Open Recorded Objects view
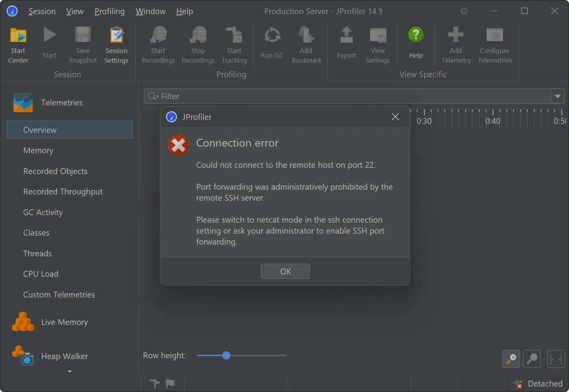This screenshot has width=569, height=392. (55, 171)
